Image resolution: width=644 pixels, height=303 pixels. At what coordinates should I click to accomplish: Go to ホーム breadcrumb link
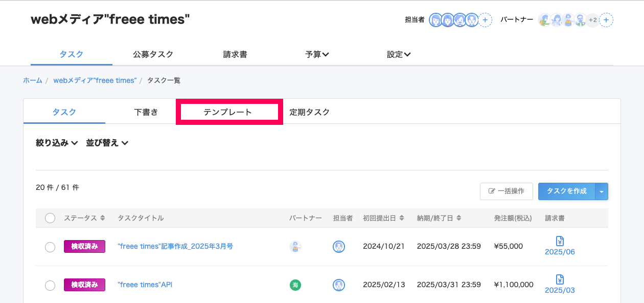tap(33, 80)
